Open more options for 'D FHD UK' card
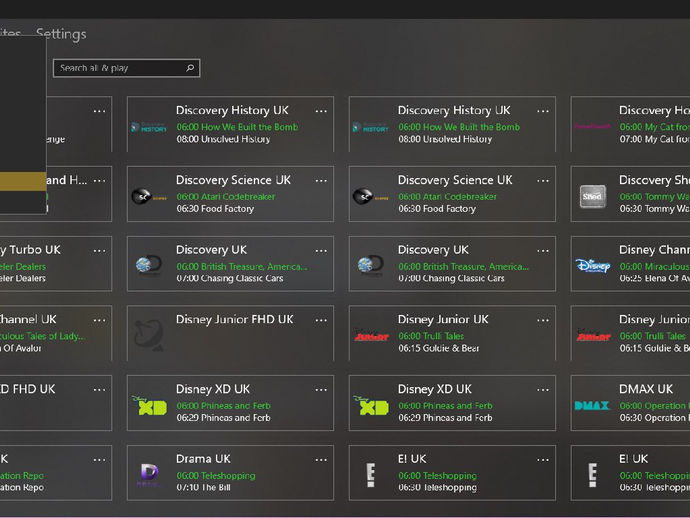690x518 pixels. [x=99, y=389]
